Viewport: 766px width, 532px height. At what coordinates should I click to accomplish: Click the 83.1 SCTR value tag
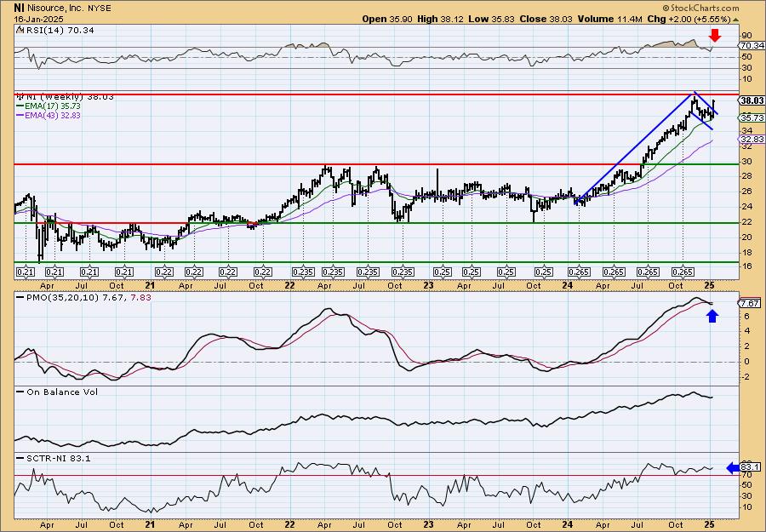click(x=752, y=467)
